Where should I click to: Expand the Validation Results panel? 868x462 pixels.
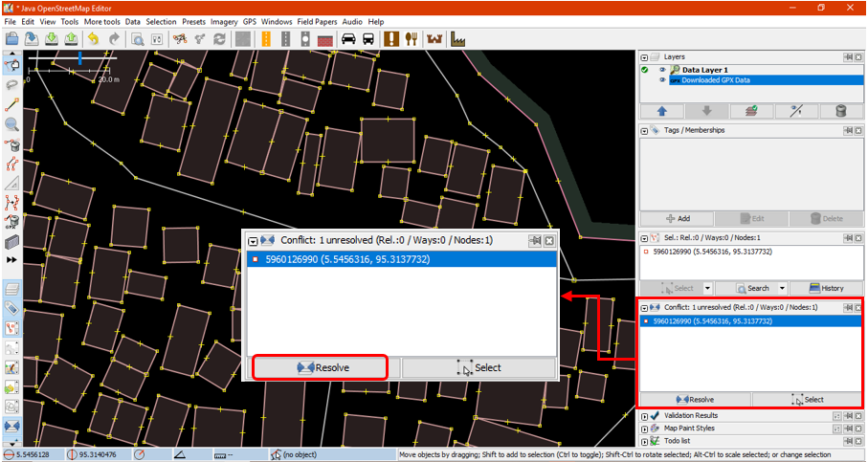point(644,416)
